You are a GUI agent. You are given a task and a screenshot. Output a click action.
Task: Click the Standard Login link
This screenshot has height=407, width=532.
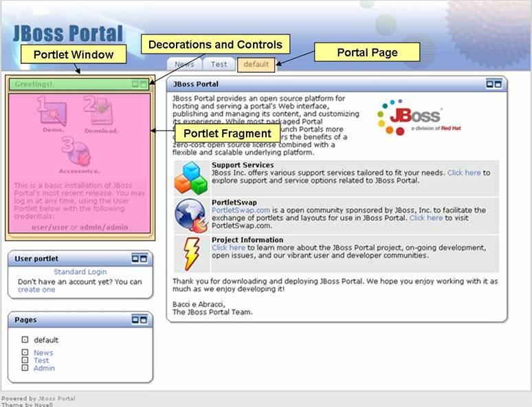point(80,272)
